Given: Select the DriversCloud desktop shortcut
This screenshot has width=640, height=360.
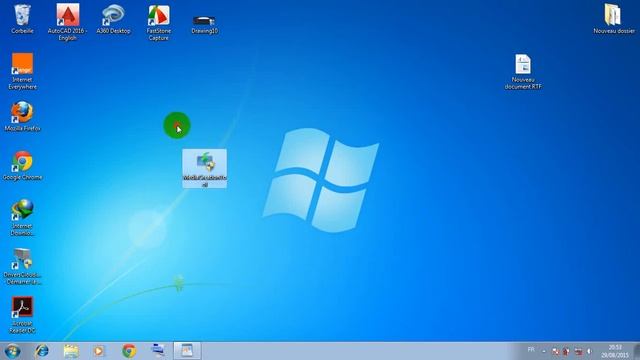Looking at the screenshot, I should (x=22, y=267).
